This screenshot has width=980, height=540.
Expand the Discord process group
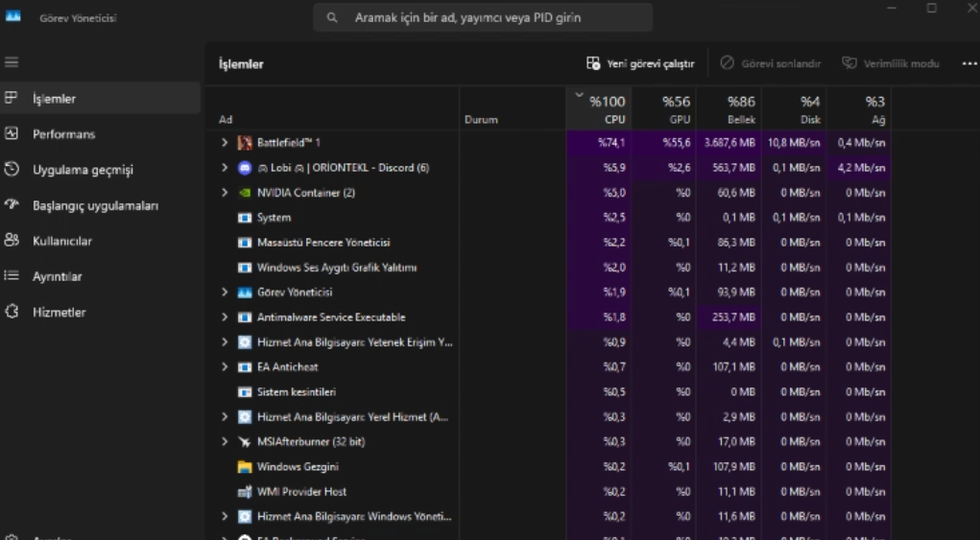[x=225, y=168]
